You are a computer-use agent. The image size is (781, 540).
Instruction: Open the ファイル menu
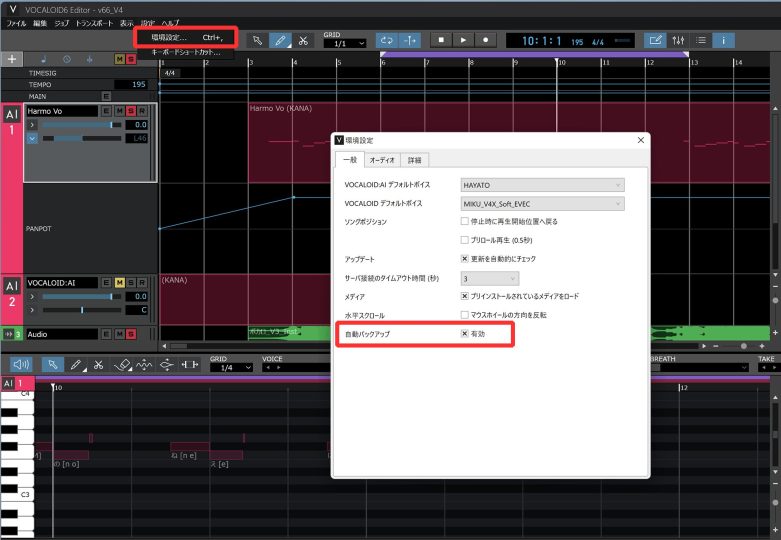(16, 23)
